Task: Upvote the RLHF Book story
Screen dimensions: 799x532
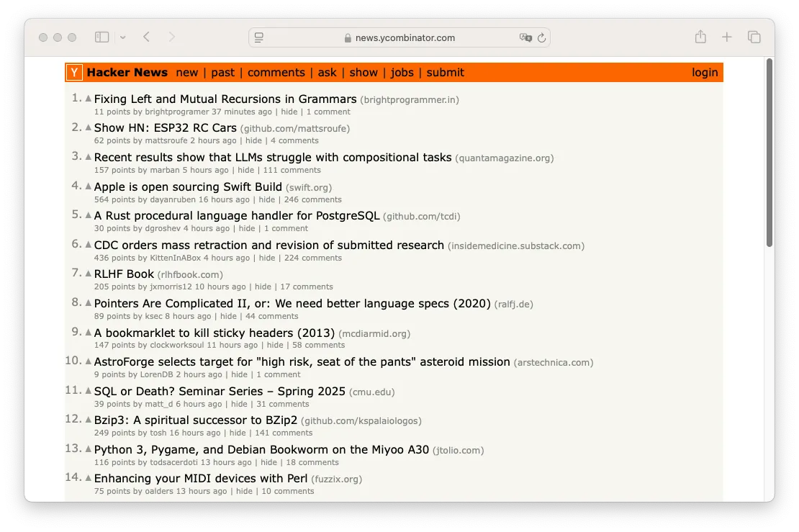Action: 88,274
